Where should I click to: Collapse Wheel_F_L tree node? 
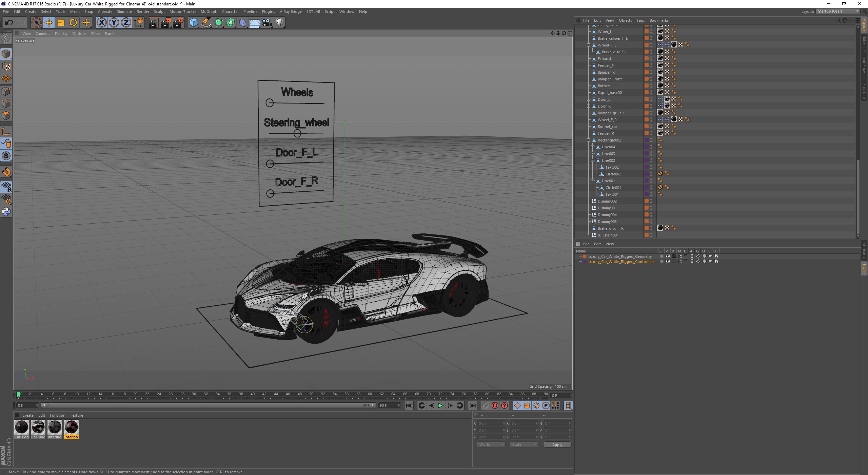(x=589, y=45)
